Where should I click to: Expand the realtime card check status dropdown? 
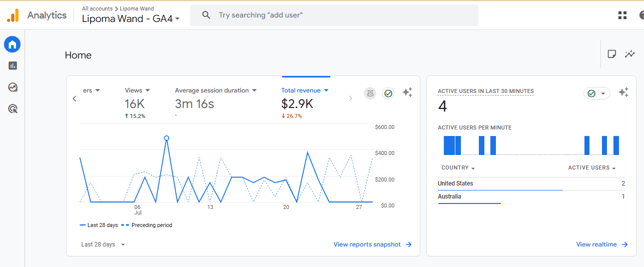point(597,93)
